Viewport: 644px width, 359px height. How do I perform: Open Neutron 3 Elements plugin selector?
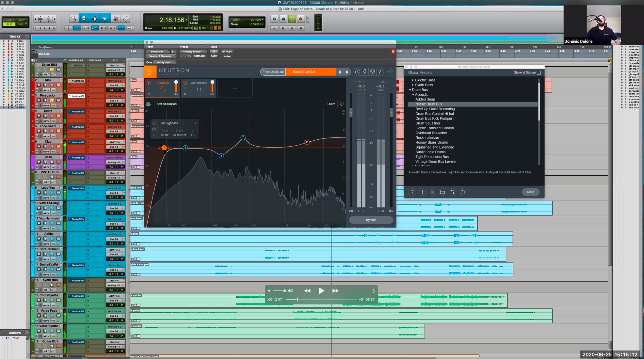(161, 56)
